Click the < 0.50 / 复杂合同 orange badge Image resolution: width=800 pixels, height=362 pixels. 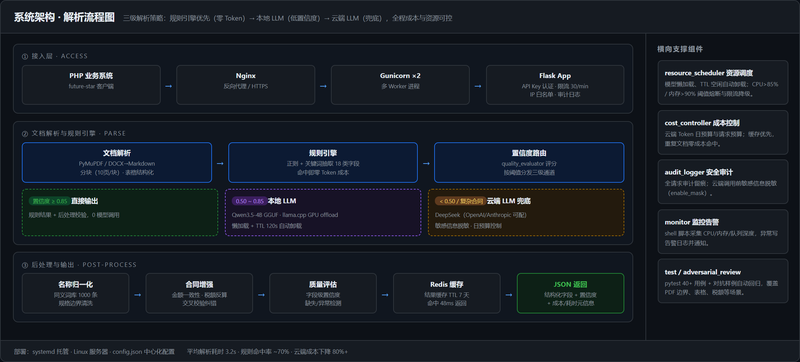click(460, 201)
